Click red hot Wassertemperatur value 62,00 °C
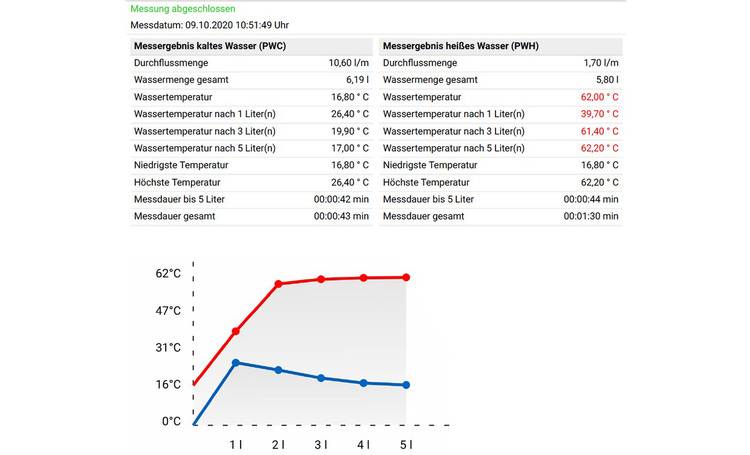This screenshot has width=750, height=455. click(599, 97)
